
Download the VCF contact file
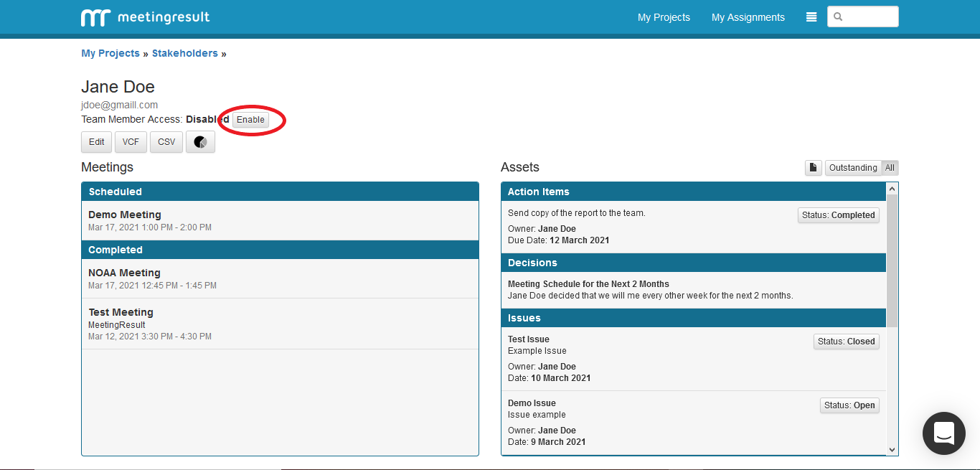131,142
